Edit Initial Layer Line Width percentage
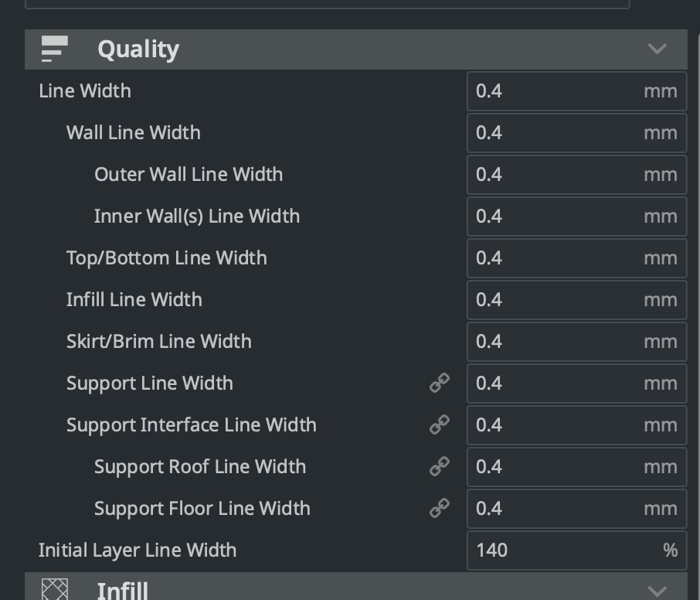 pos(576,550)
